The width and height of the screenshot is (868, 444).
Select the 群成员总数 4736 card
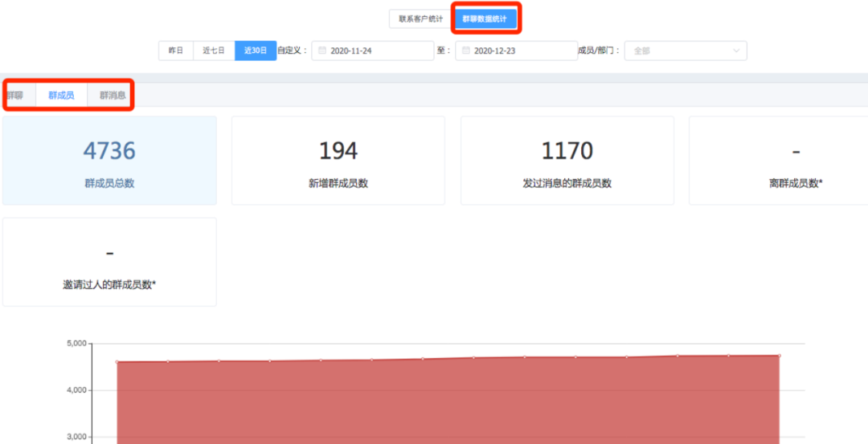point(109,161)
